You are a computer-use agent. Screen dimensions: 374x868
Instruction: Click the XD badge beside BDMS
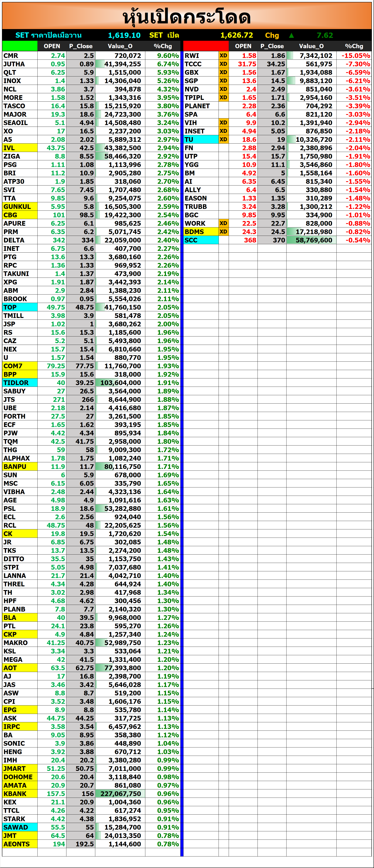click(x=223, y=232)
